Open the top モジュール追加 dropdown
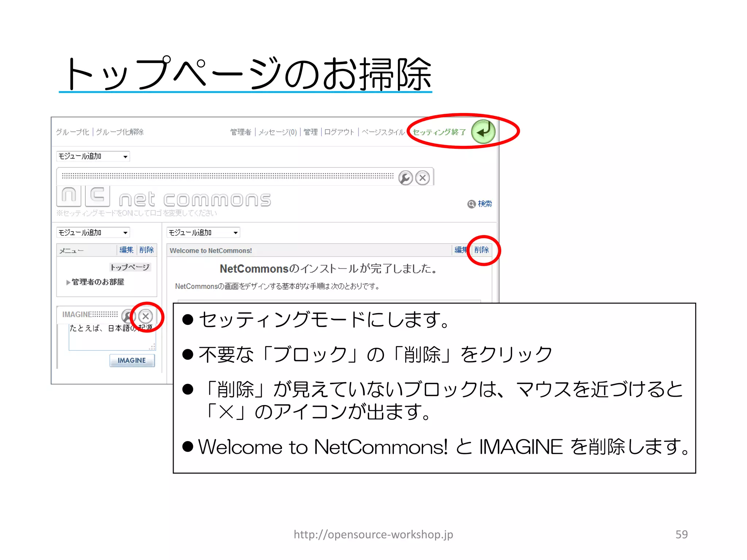The height and width of the screenshot is (560, 747). click(93, 156)
